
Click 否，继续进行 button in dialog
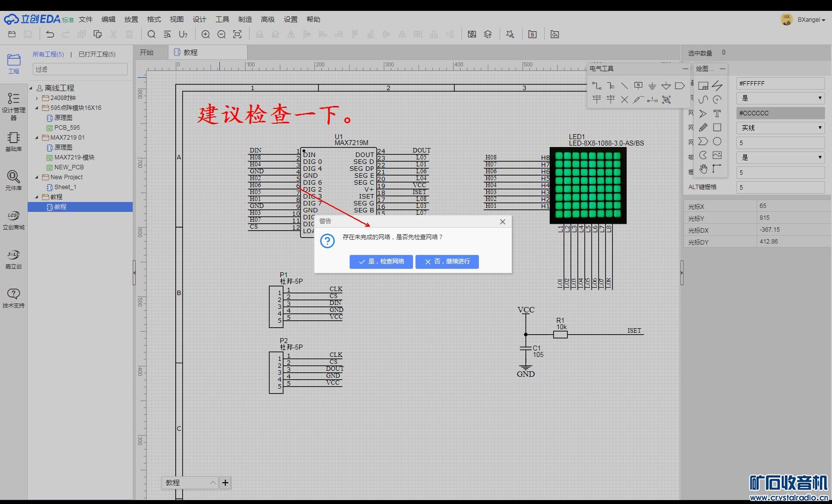pos(447,261)
